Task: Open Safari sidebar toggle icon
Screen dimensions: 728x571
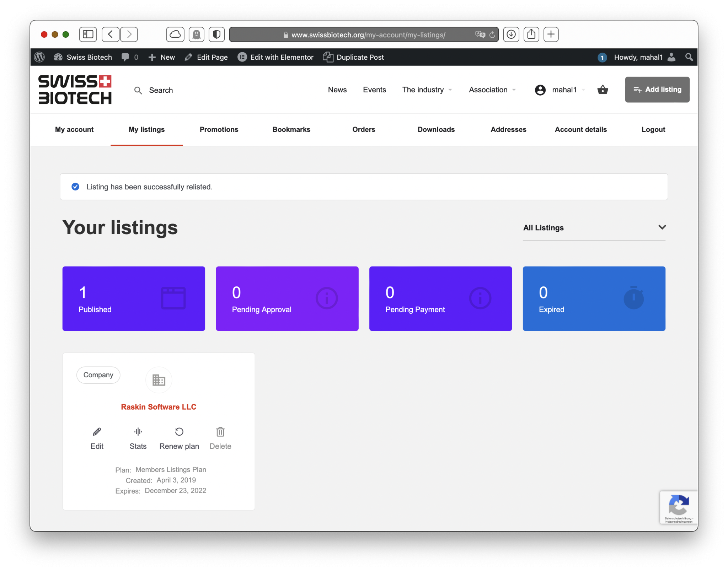Action: (x=88, y=34)
